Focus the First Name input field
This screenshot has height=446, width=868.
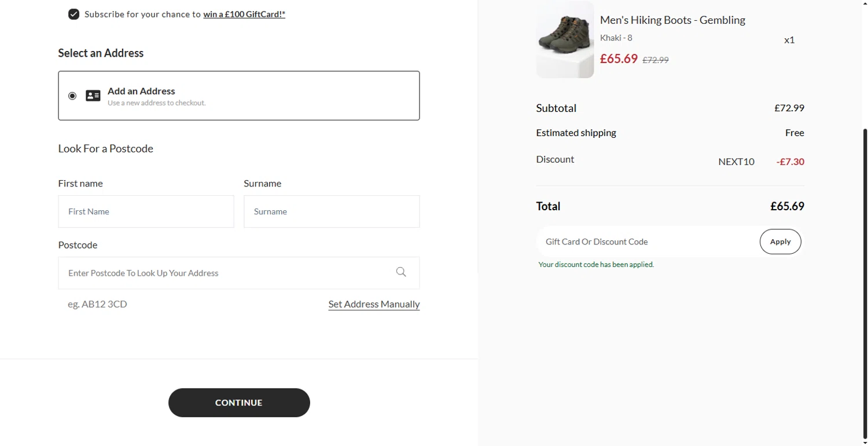click(x=146, y=211)
